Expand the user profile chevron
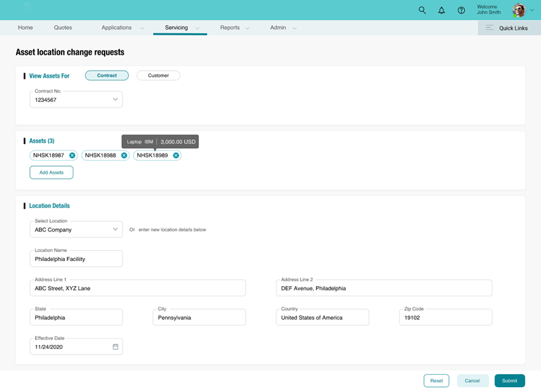 click(x=532, y=10)
